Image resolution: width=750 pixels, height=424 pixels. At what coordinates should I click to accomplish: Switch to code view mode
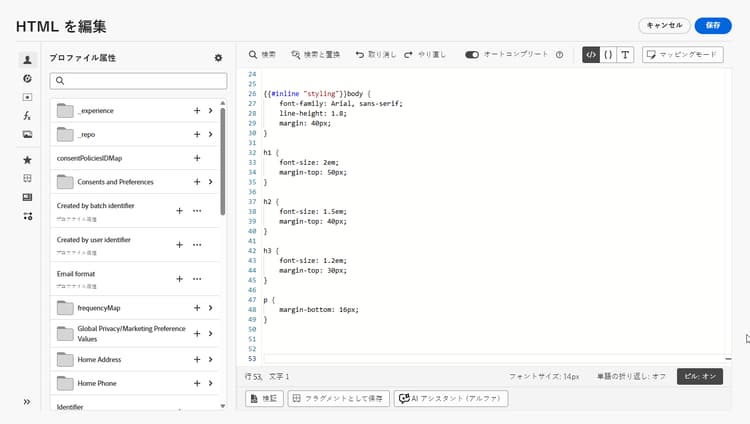tap(591, 55)
